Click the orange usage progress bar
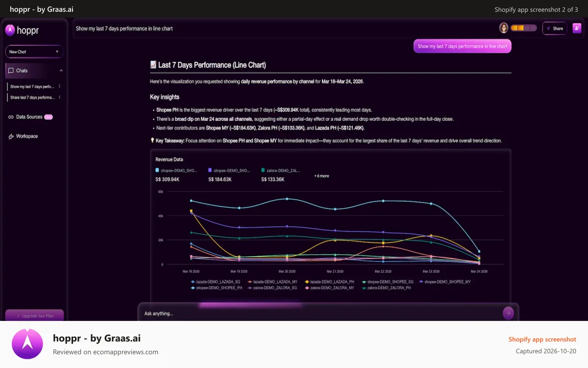The image size is (588, 368). pos(523,28)
